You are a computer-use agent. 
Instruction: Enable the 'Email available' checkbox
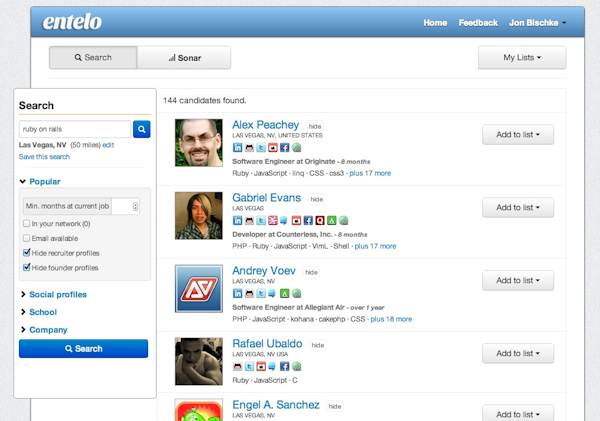[26, 238]
